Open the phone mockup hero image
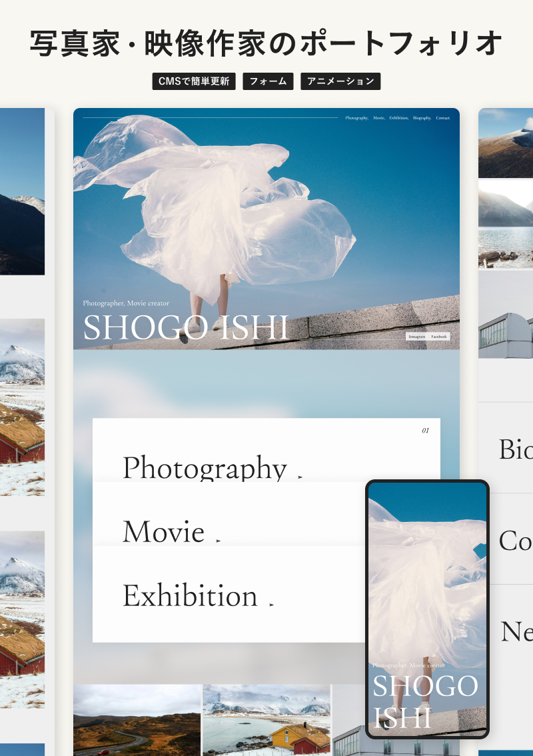 [428, 609]
